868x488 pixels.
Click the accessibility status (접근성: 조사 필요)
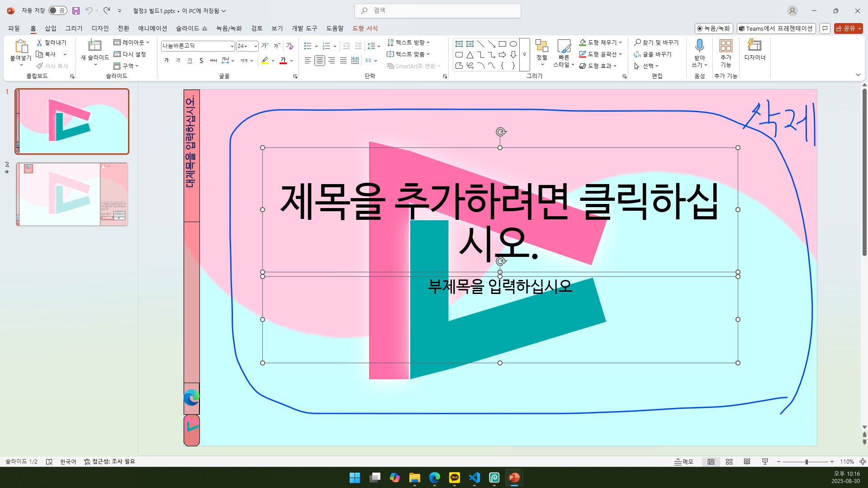click(109, 462)
